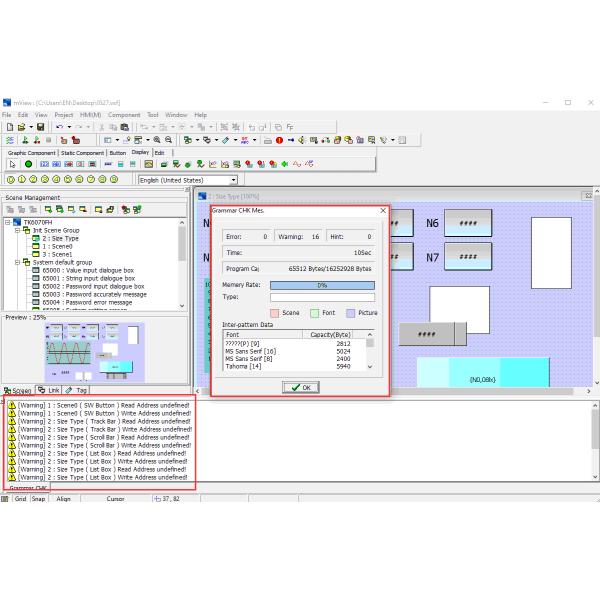Click the yellow number 1 circle icon
600x600 pixels.
21,180
